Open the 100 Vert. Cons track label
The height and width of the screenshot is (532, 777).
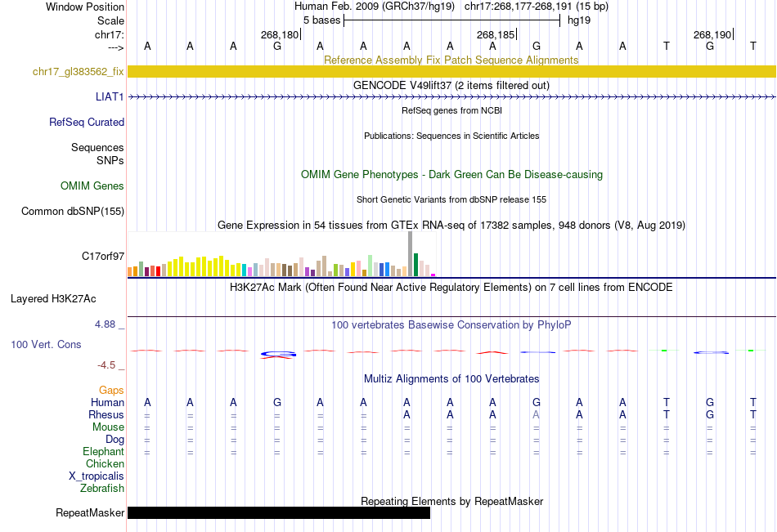[x=46, y=344]
